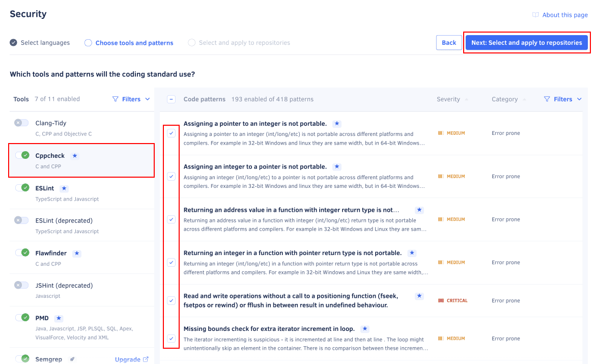597x364 pixels.
Task: Expand the Tools Filters dropdown
Action: (131, 99)
